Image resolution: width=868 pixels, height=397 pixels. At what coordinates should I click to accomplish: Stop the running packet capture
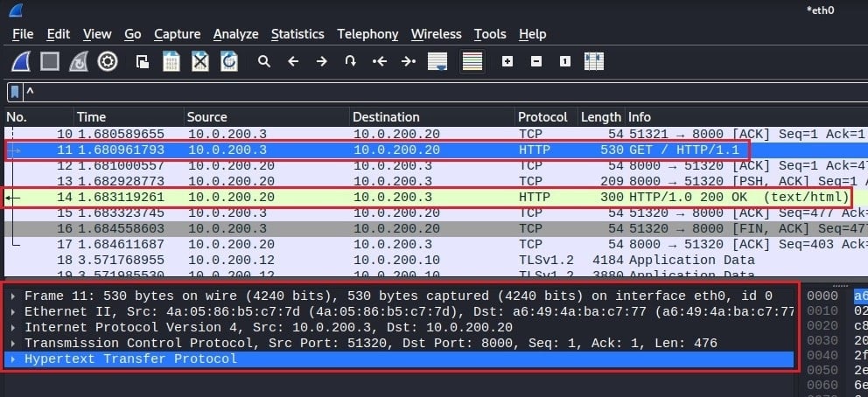click(x=50, y=61)
